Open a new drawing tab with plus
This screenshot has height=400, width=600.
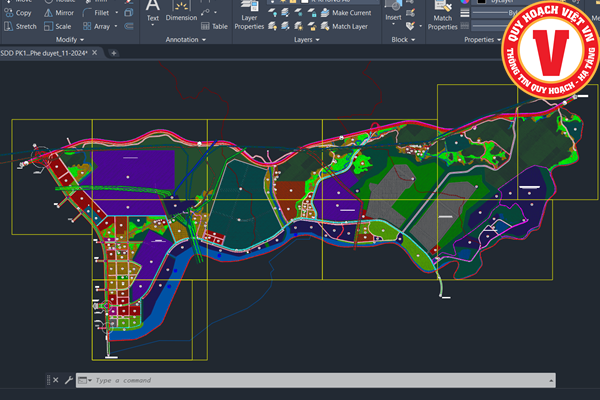(114, 53)
